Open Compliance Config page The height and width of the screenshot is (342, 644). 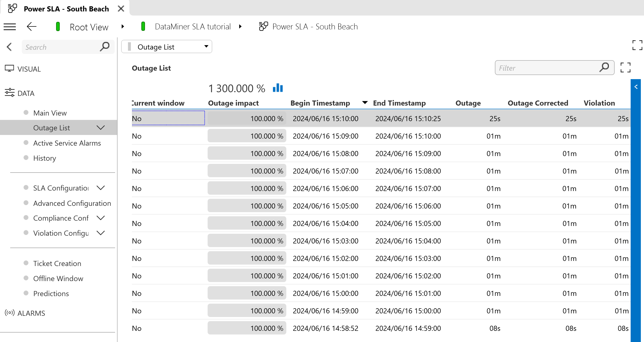pos(61,218)
